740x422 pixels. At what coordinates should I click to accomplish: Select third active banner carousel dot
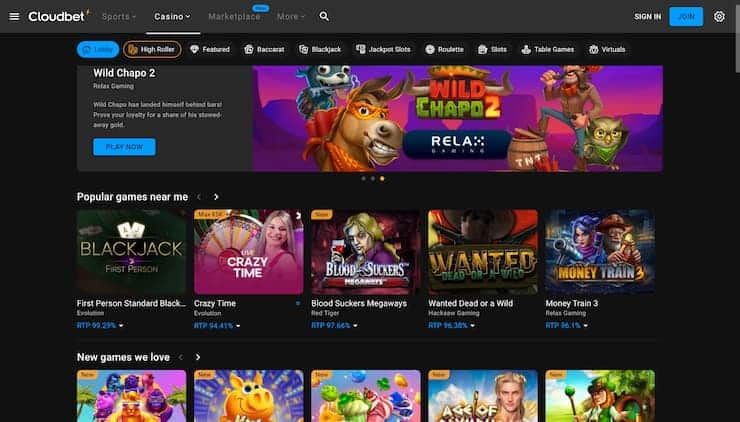382,178
